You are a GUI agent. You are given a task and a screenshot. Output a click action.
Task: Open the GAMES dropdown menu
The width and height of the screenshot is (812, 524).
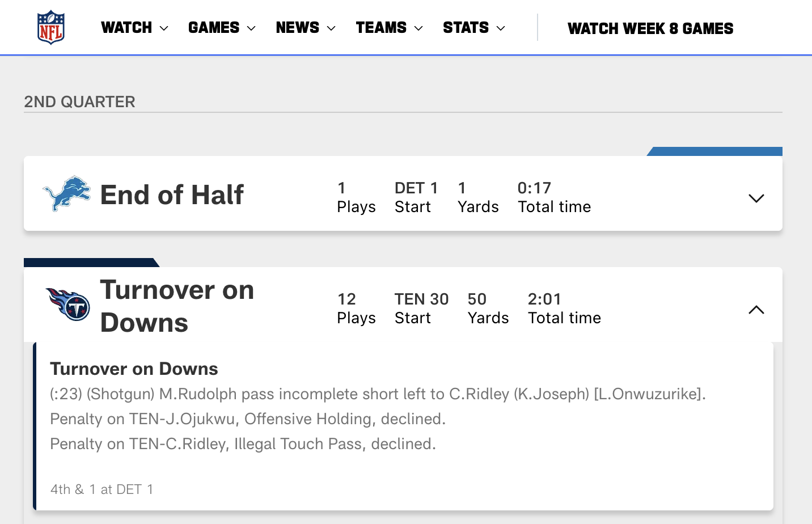(x=222, y=28)
